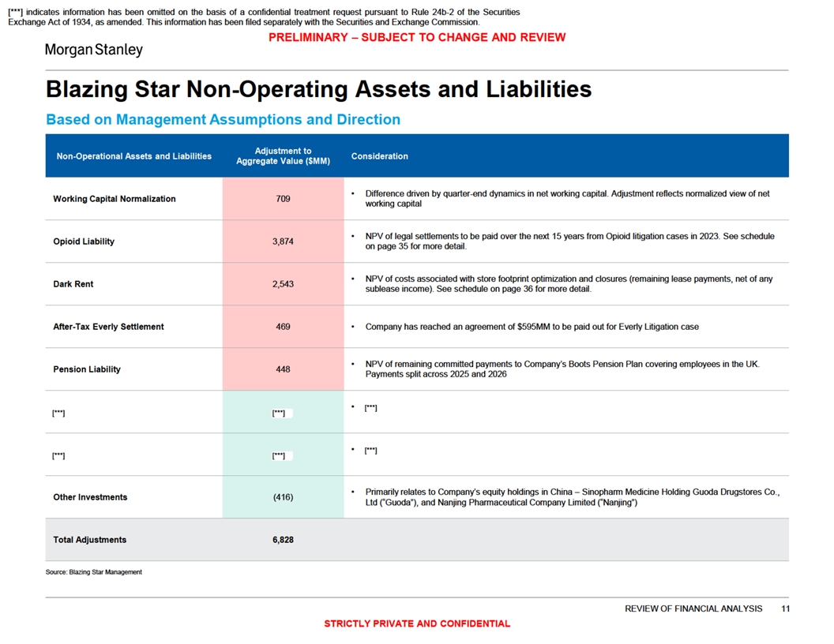Click the 3,874 adjustment value

pos(283,241)
